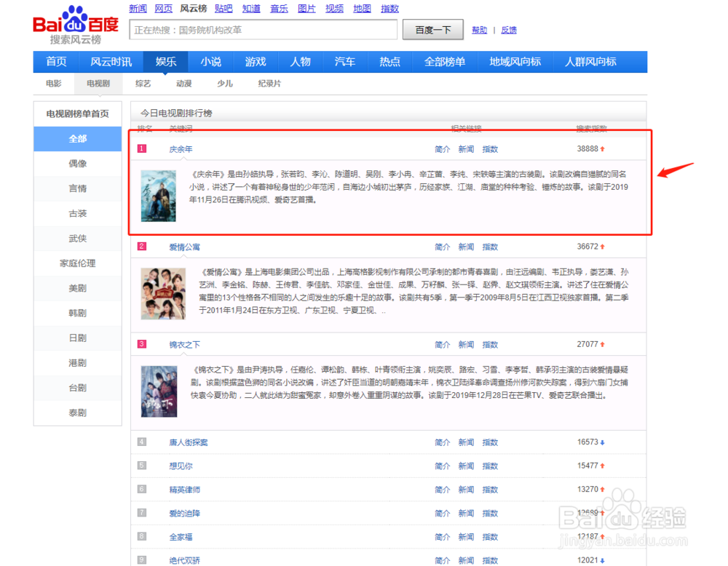
Task: Open the 爱情公寓 title link
Action: [184, 247]
